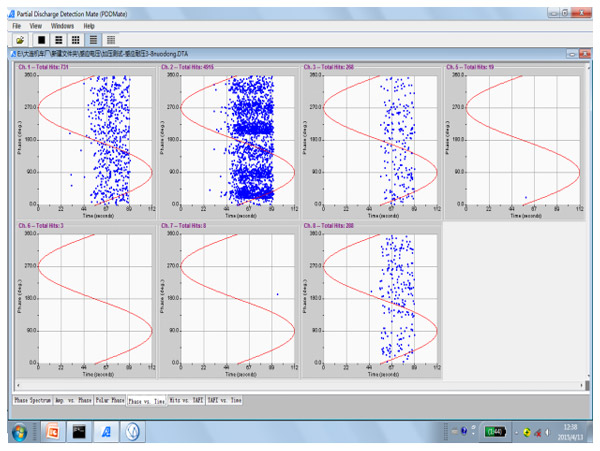Open PowerPoint from the taskbar
Image resolution: width=600 pixels, height=451 pixels.
[52, 432]
